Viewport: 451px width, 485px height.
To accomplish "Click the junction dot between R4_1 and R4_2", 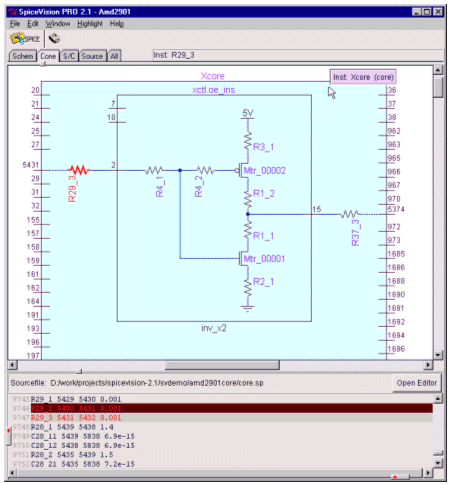I will pyautogui.click(x=180, y=170).
